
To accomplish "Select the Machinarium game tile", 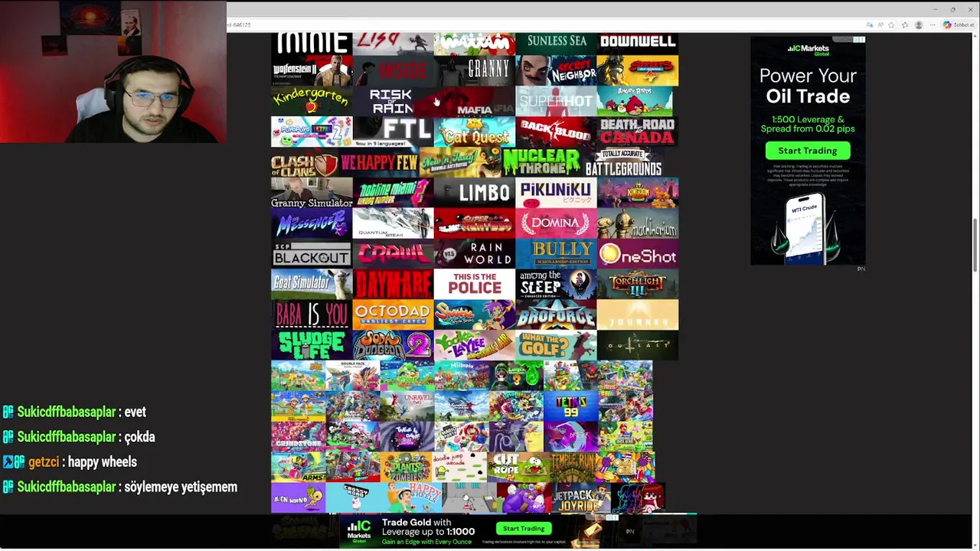I will [637, 223].
